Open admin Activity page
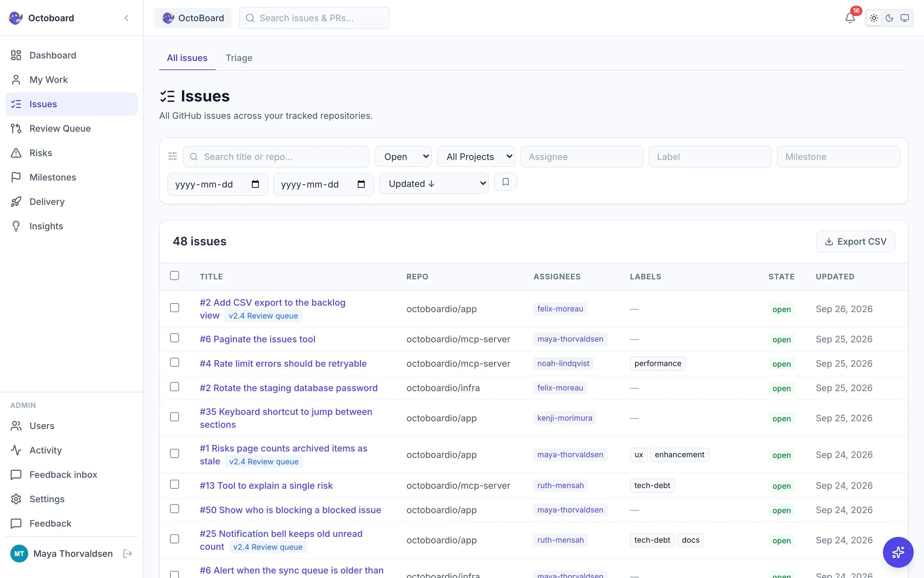924x578 pixels. click(72, 450)
